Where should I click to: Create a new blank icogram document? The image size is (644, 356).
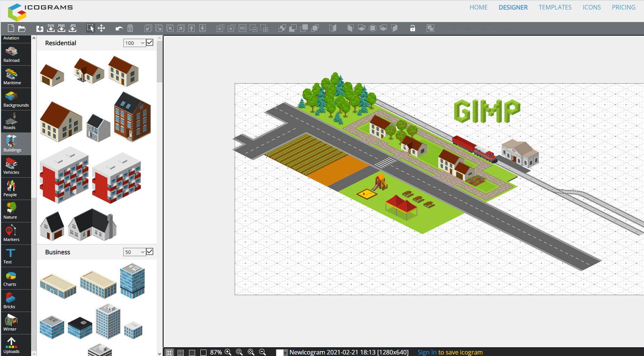click(x=11, y=28)
